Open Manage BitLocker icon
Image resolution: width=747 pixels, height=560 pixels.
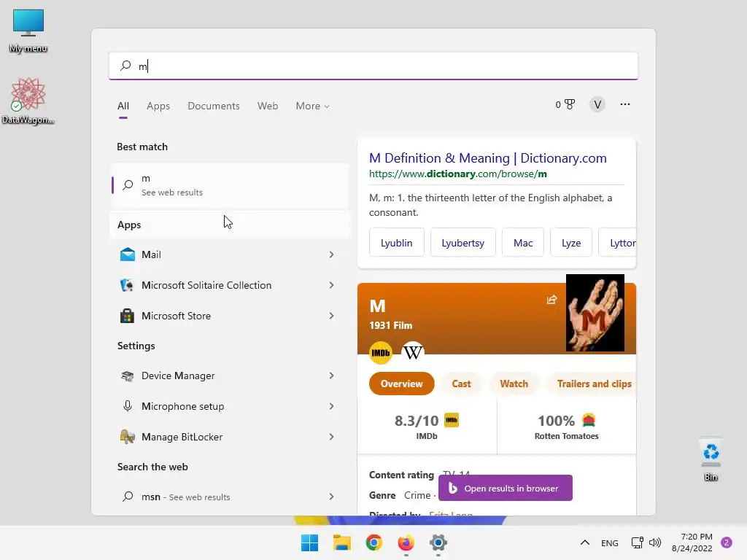pos(127,437)
